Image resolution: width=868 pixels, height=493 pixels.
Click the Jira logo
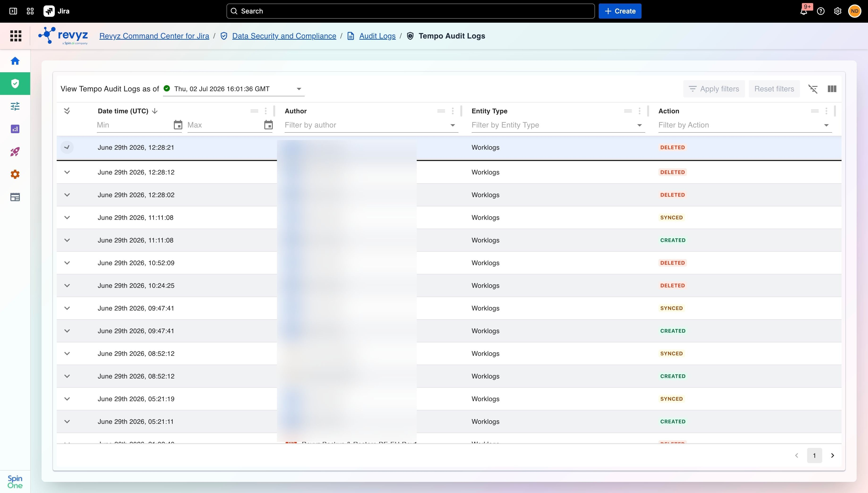(x=56, y=11)
